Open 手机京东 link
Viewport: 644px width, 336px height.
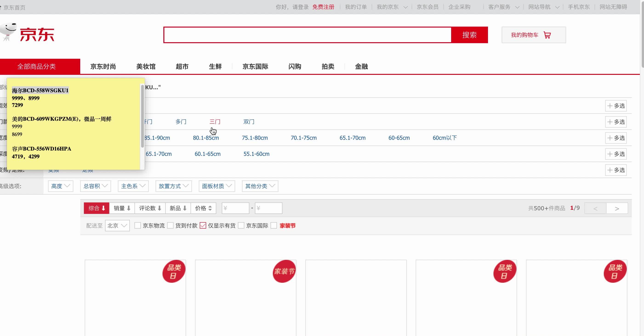pos(579,7)
